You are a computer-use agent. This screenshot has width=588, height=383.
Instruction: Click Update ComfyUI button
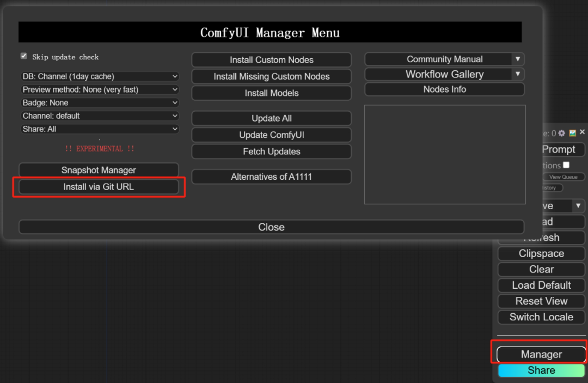tap(272, 135)
